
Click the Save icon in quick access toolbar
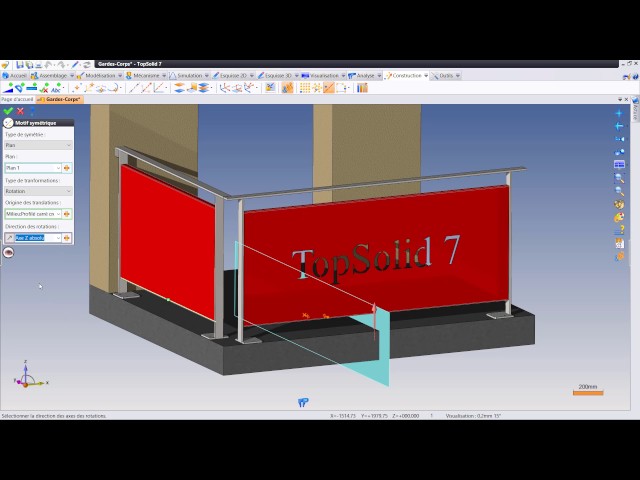(20, 65)
